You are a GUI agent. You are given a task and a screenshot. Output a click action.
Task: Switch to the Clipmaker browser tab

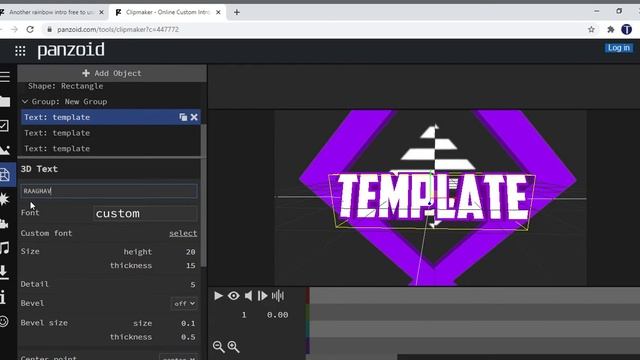pyautogui.click(x=167, y=12)
